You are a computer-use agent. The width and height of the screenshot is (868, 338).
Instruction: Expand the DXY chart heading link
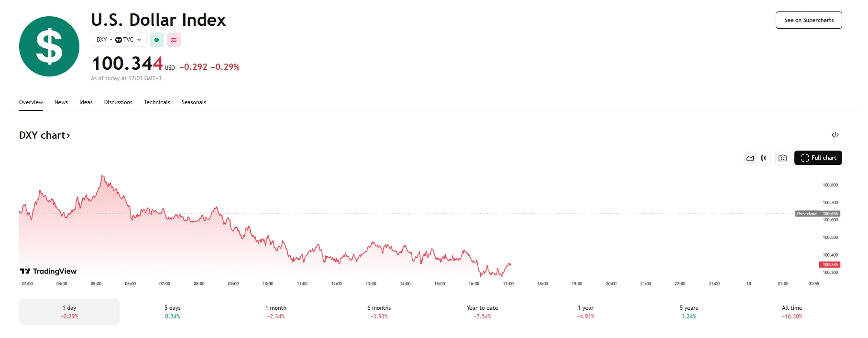pos(44,135)
